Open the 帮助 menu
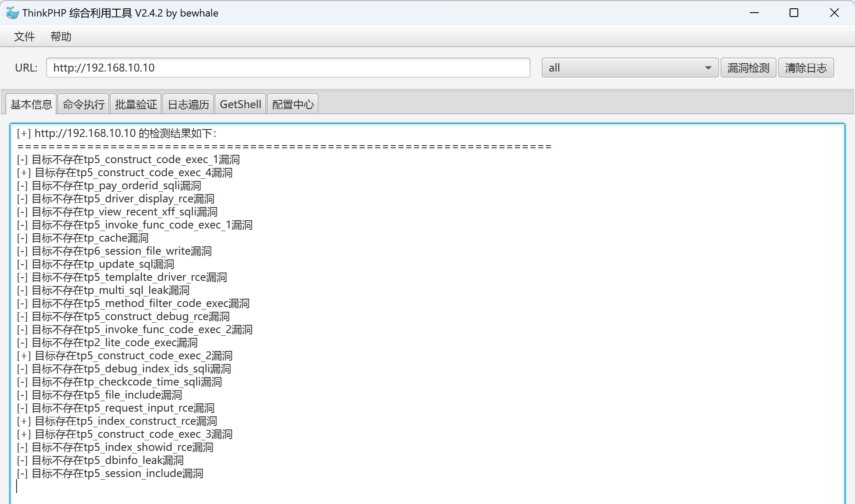Image resolution: width=855 pixels, height=504 pixels. [x=61, y=37]
